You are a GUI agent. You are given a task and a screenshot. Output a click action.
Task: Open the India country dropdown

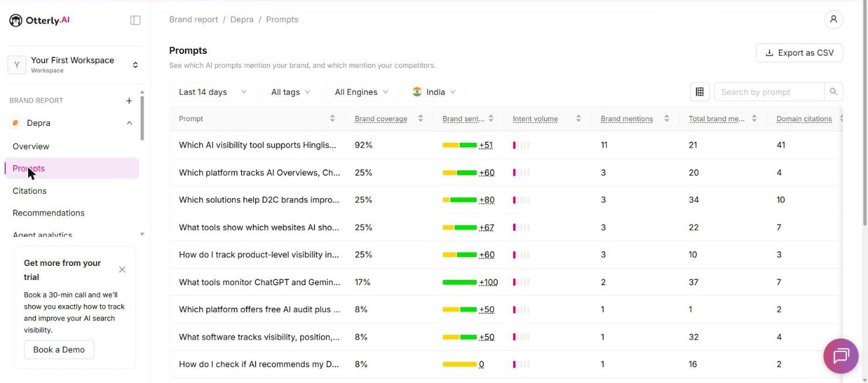(434, 92)
